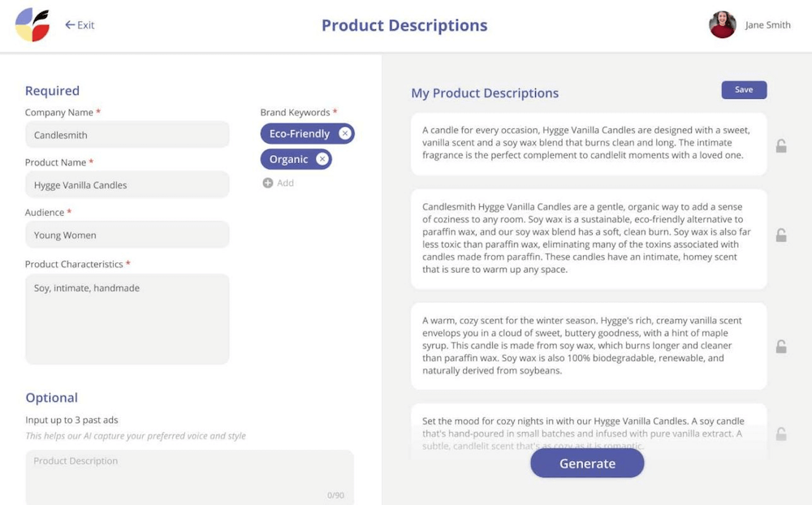Toggle lock on the winter season description

(780, 347)
